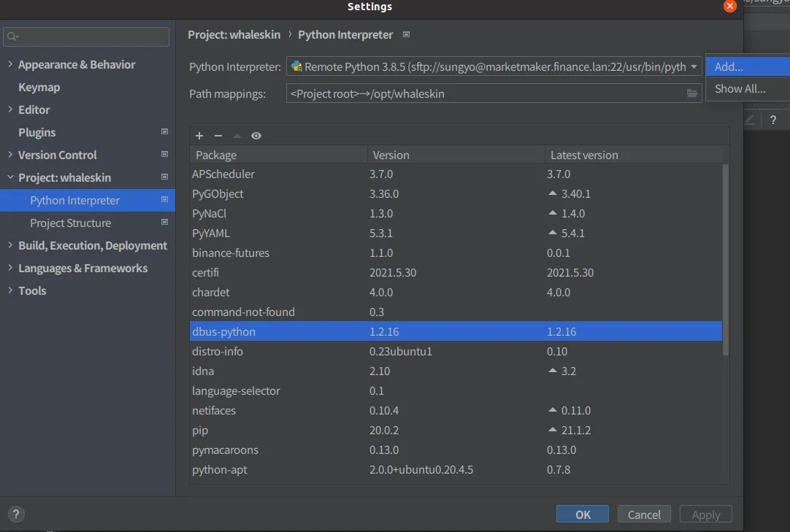Click the plus icon to install package
The image size is (790, 532).
199,136
